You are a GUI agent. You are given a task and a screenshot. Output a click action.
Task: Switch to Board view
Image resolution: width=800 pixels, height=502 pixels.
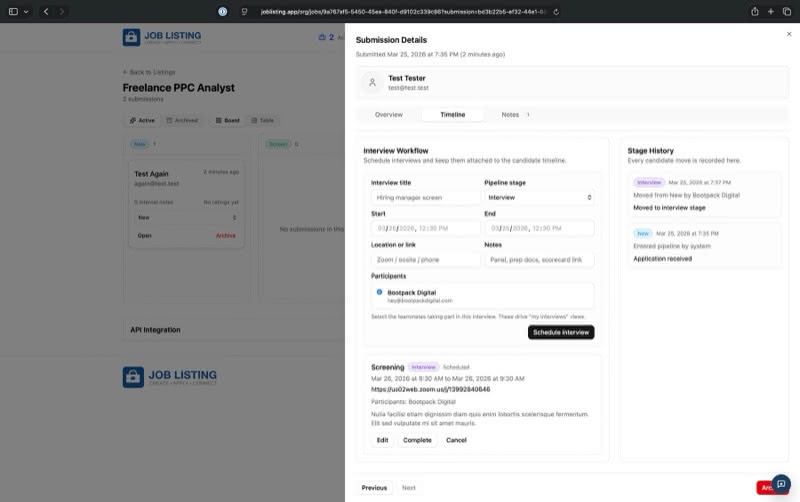pos(228,120)
